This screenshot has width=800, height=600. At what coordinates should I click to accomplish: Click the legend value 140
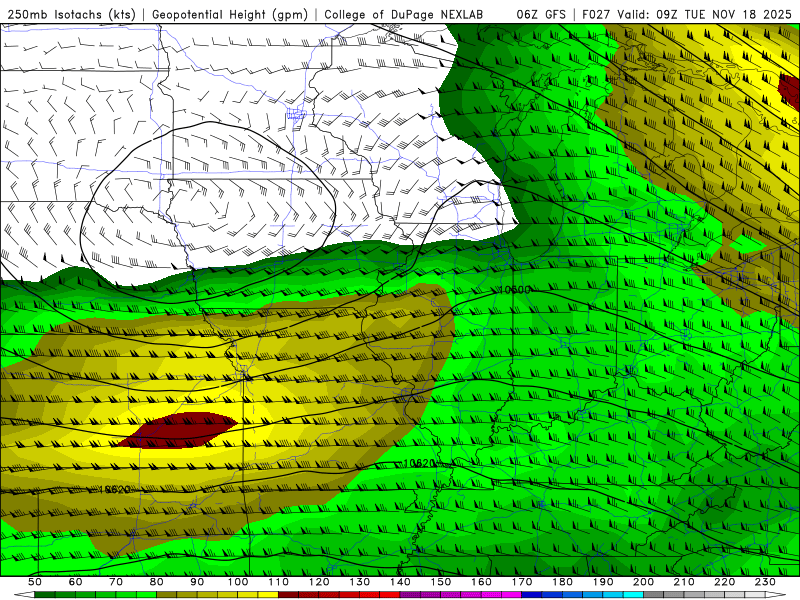click(400, 582)
